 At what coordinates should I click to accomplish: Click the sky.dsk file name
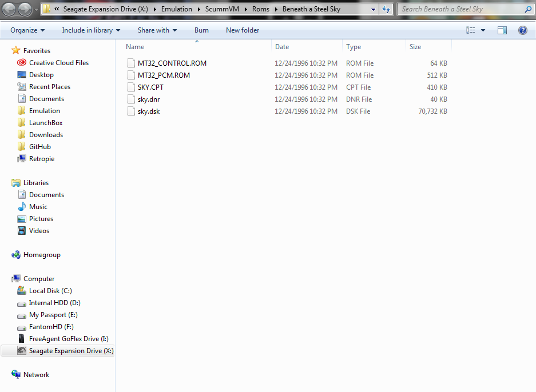click(149, 111)
